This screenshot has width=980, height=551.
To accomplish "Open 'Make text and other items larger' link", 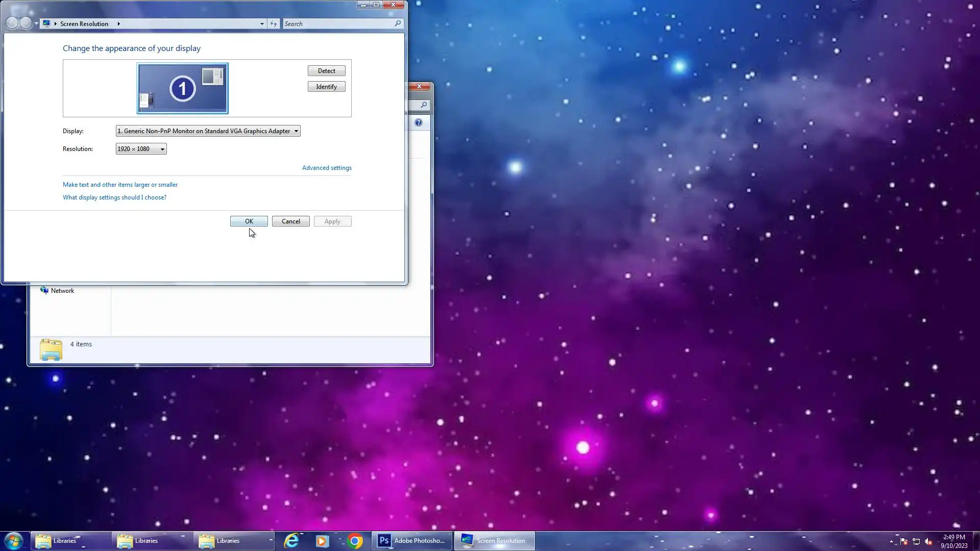I will point(120,185).
